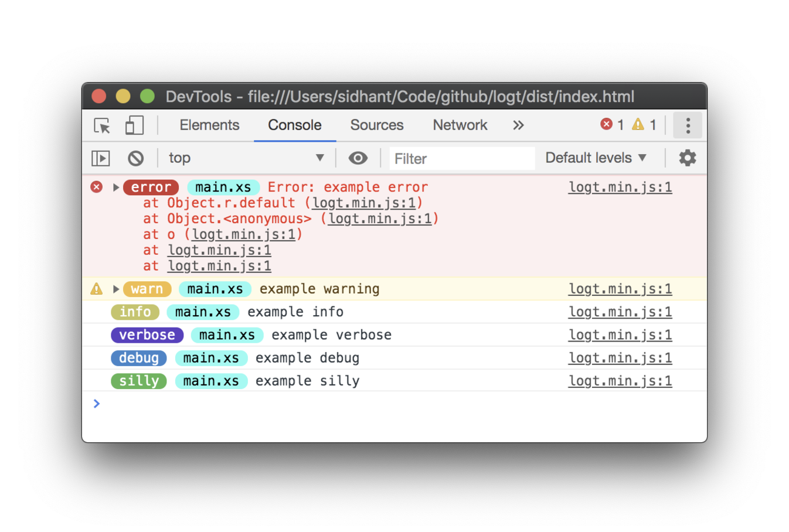The width and height of the screenshot is (789, 532).
Task: Open the top context dropdown
Action: coord(246,158)
